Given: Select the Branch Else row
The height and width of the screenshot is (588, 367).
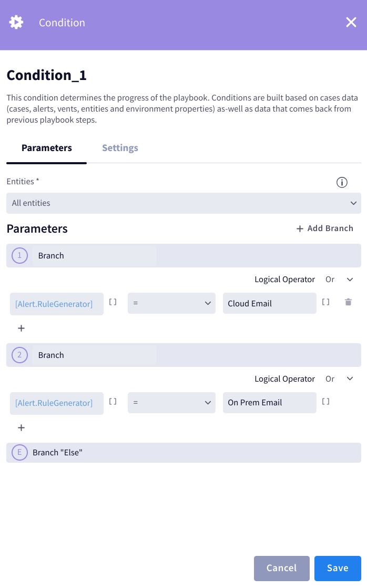Looking at the screenshot, I should [183, 452].
